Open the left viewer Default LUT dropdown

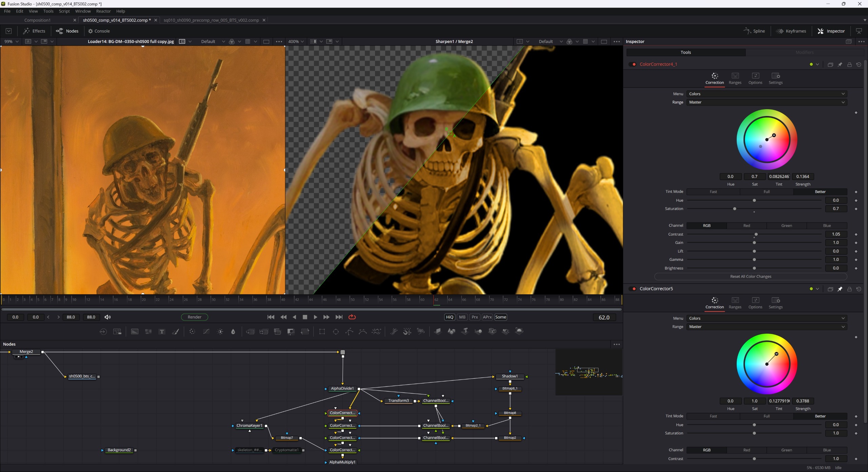coord(213,42)
